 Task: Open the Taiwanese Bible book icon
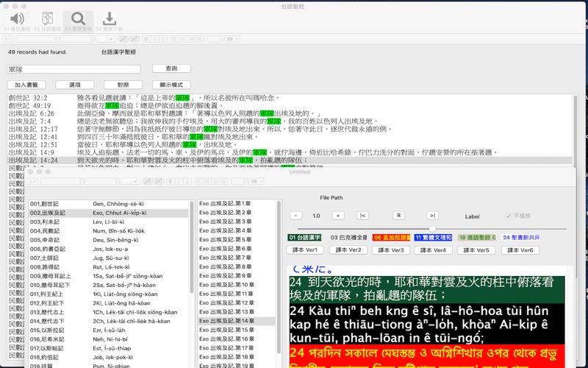click(47, 19)
